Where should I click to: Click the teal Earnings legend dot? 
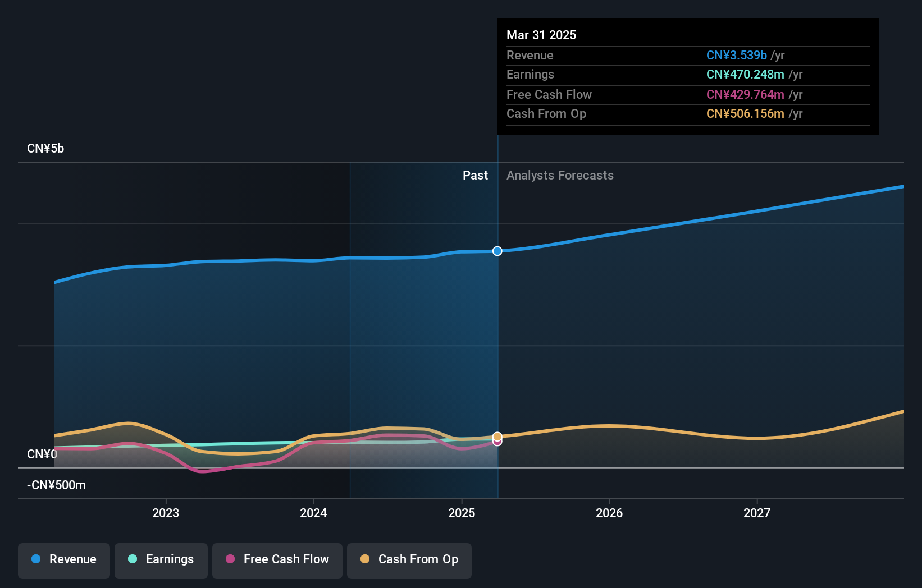[133, 559]
